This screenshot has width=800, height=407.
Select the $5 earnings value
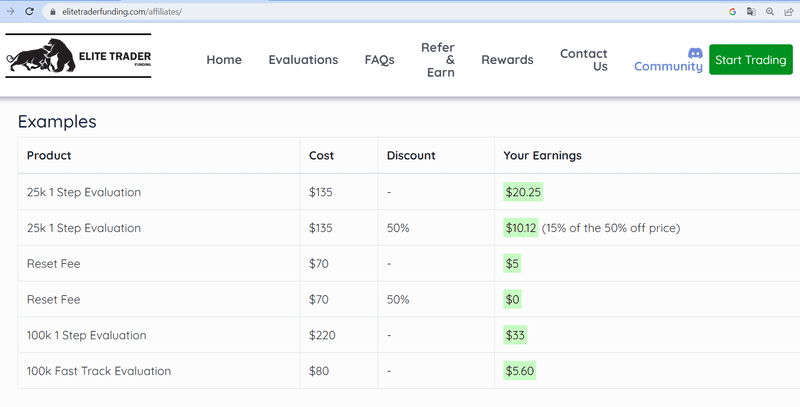512,263
